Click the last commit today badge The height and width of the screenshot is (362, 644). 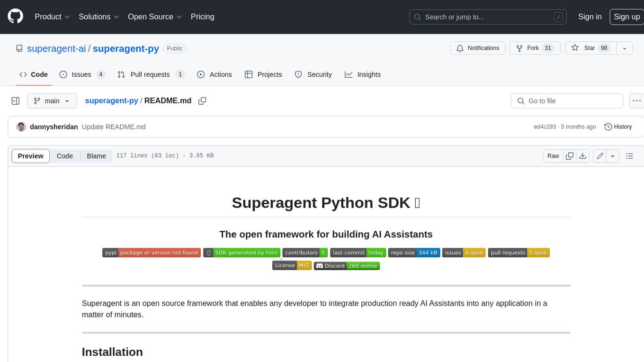point(358,253)
